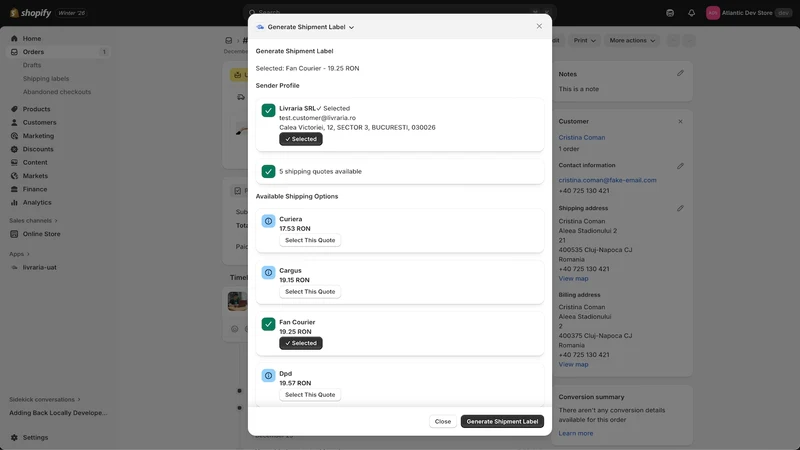Go to Analytics in the sidebar
The width and height of the screenshot is (800, 450).
click(37, 203)
